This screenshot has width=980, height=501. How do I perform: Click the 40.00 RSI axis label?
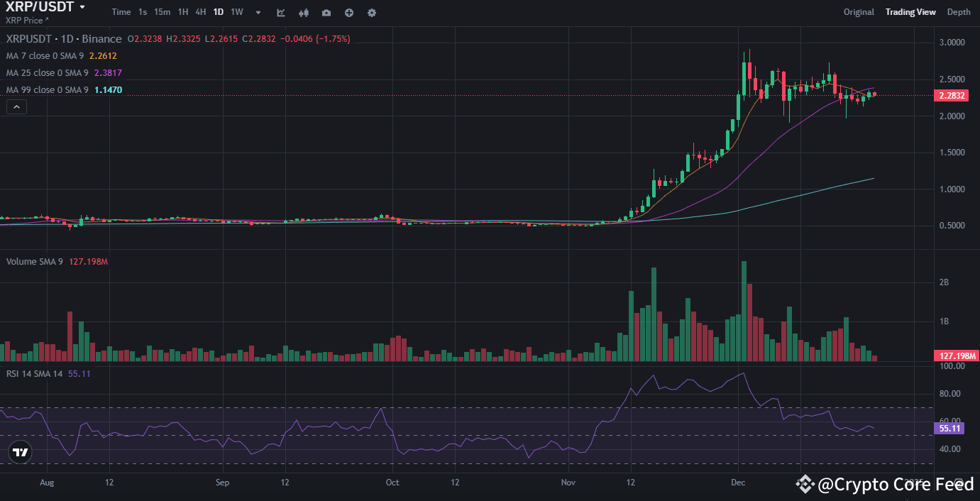click(x=949, y=449)
